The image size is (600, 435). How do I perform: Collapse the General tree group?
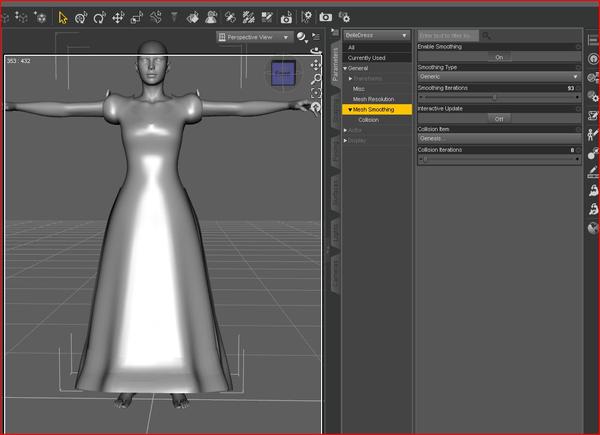(346, 68)
